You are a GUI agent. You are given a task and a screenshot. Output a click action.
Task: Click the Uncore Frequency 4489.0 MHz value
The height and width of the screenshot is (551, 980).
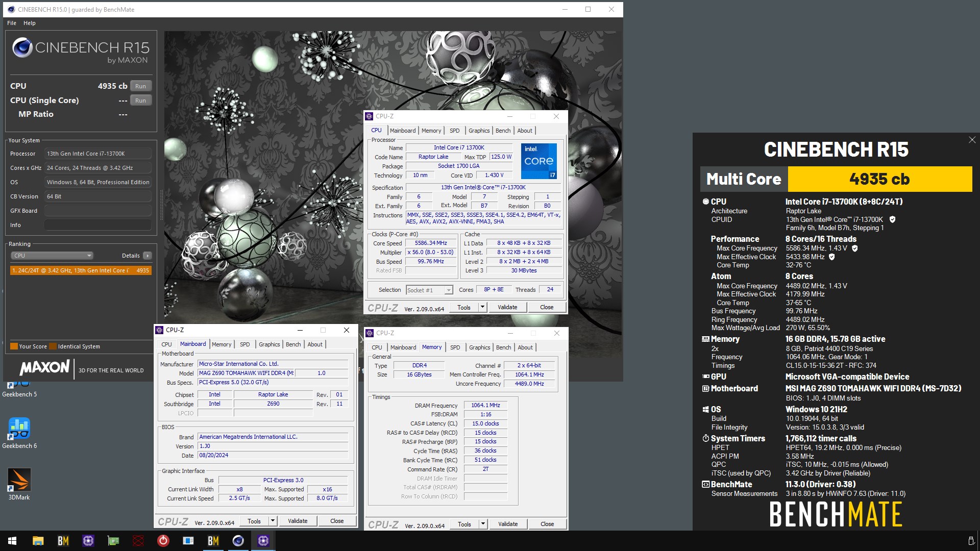[x=529, y=384]
